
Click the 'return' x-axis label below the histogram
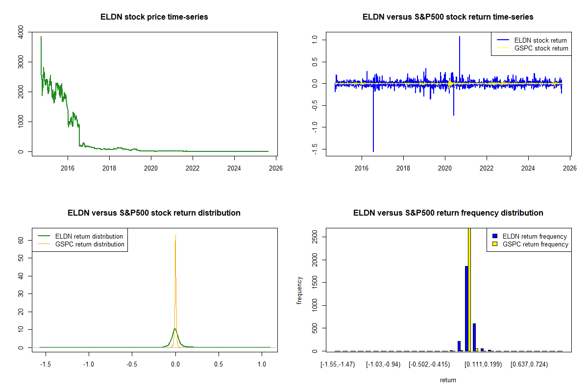point(448,380)
